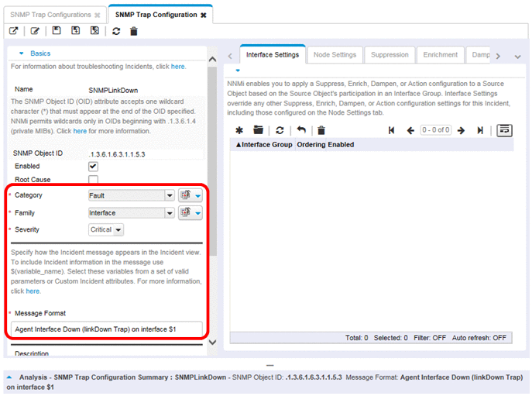The image size is (532, 396).
Task: Click the Save floppy disk icon
Action: click(57, 31)
